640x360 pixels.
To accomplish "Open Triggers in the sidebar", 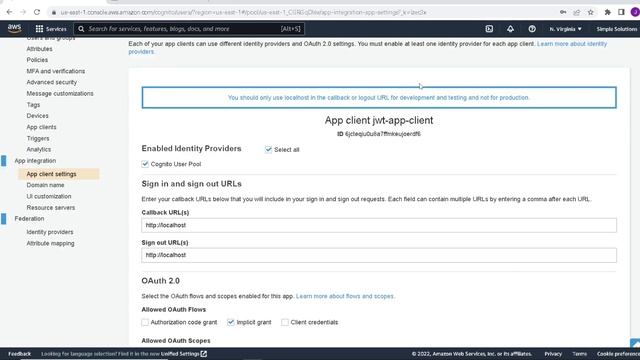I will click(x=38, y=138).
